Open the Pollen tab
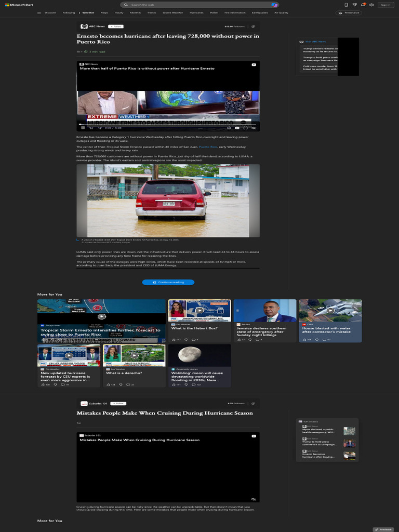 click(214, 13)
